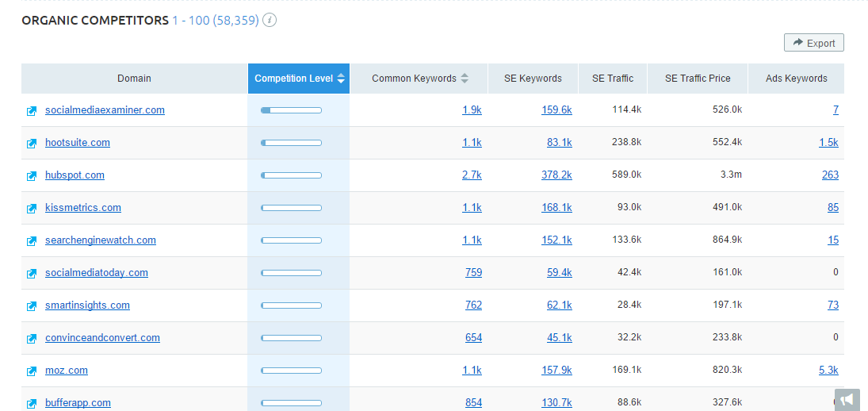Viewport: 868px width, 411px height.
Task: Click the Ads Keywords column header
Action: pyautogui.click(x=797, y=78)
